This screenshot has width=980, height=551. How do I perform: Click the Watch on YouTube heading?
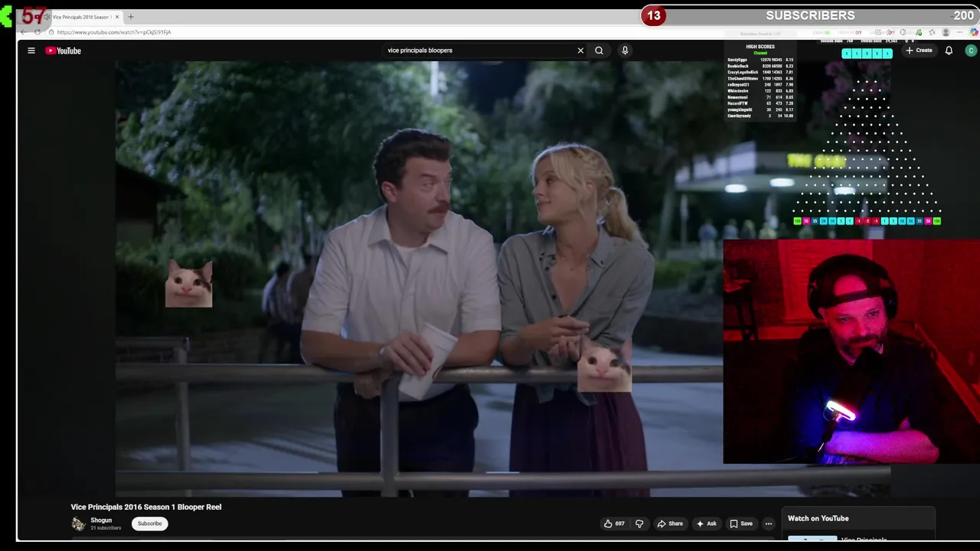(x=818, y=518)
